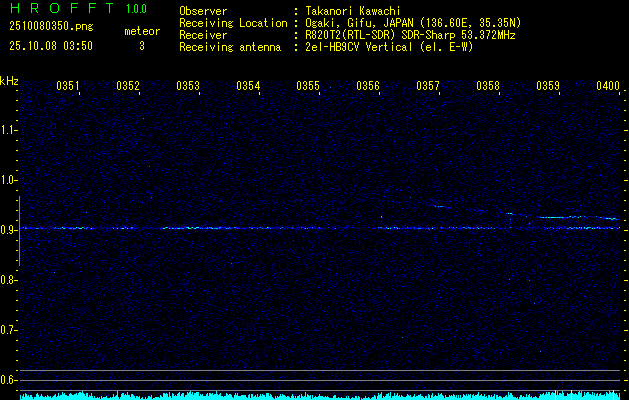Click the cyan signal level graph at bottom
629x400 pixels.
coord(320,396)
